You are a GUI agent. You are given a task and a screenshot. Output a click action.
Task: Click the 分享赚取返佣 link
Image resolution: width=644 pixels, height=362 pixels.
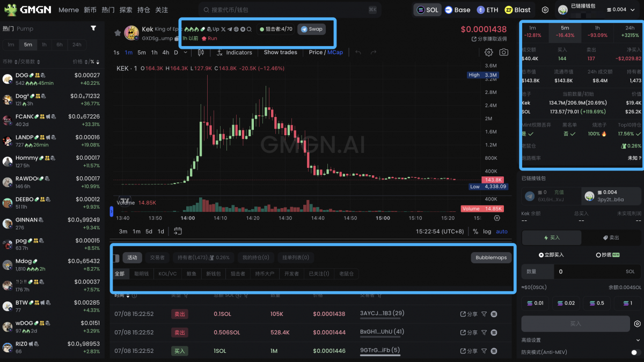489,39
